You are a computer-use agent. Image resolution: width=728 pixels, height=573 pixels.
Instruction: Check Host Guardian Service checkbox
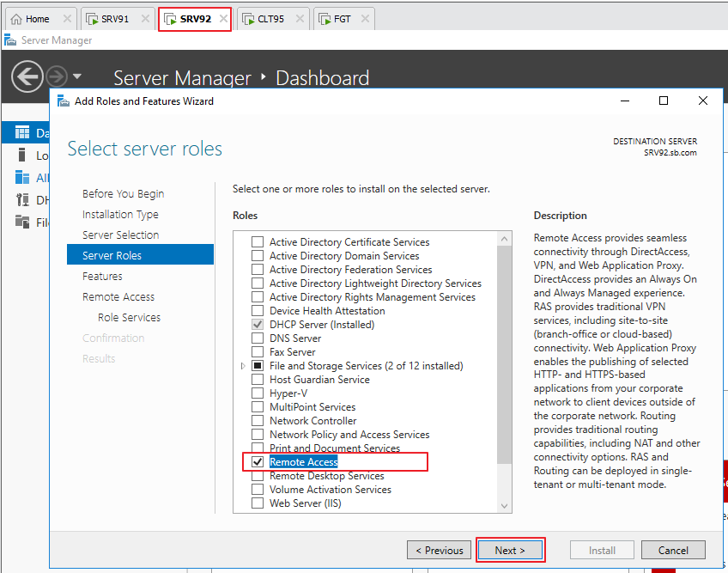[258, 379]
